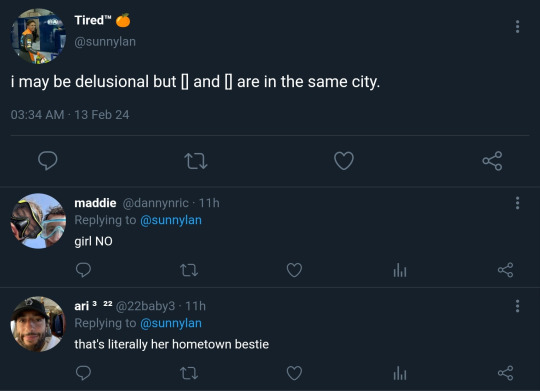Open more options on ari's reply
The image size is (540, 391).
(x=517, y=306)
